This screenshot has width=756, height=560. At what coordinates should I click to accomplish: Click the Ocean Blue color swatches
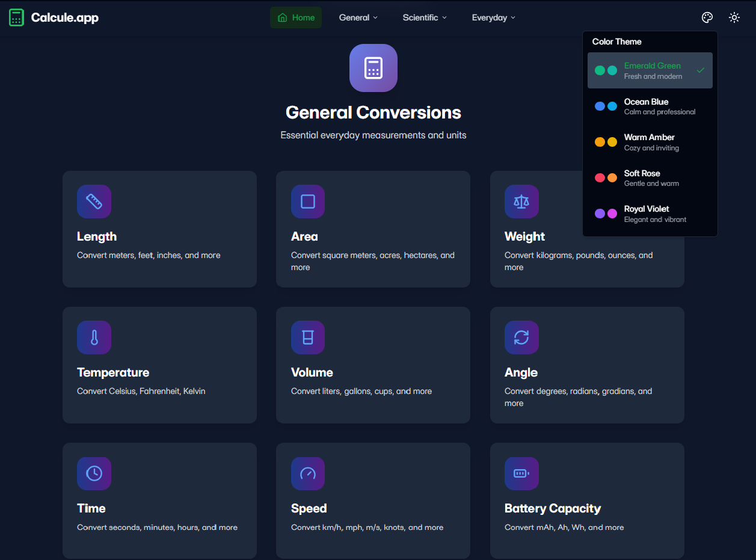point(606,106)
